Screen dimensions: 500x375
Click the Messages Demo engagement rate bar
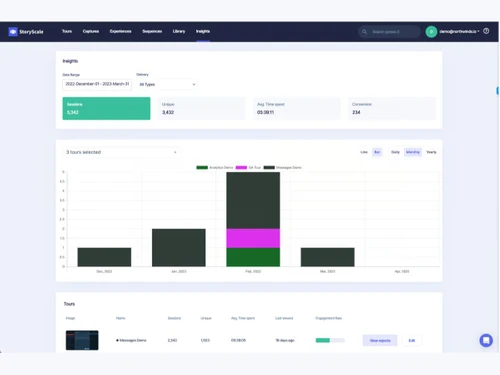pos(330,340)
